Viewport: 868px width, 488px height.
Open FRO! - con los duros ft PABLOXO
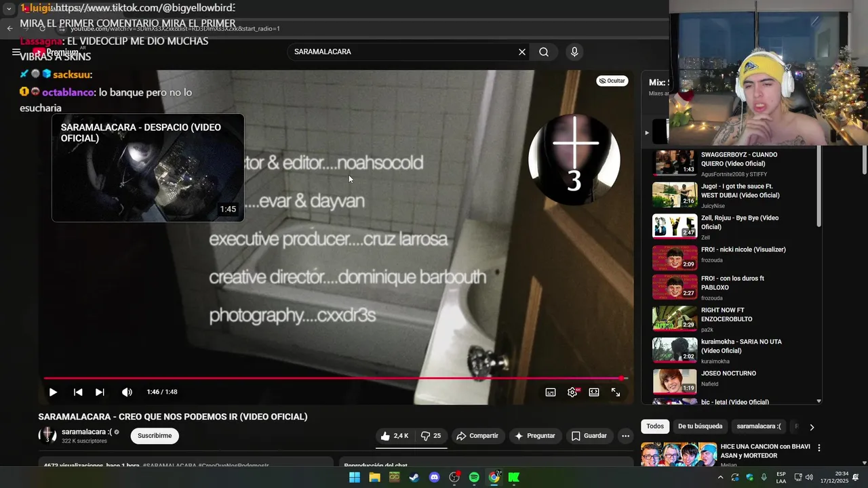coord(731,287)
